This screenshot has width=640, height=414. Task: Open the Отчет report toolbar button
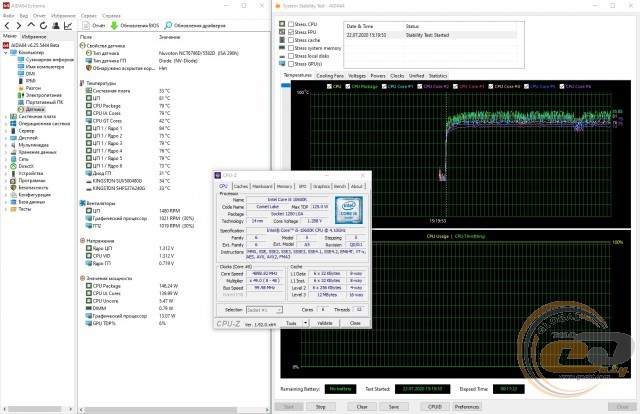pos(94,26)
